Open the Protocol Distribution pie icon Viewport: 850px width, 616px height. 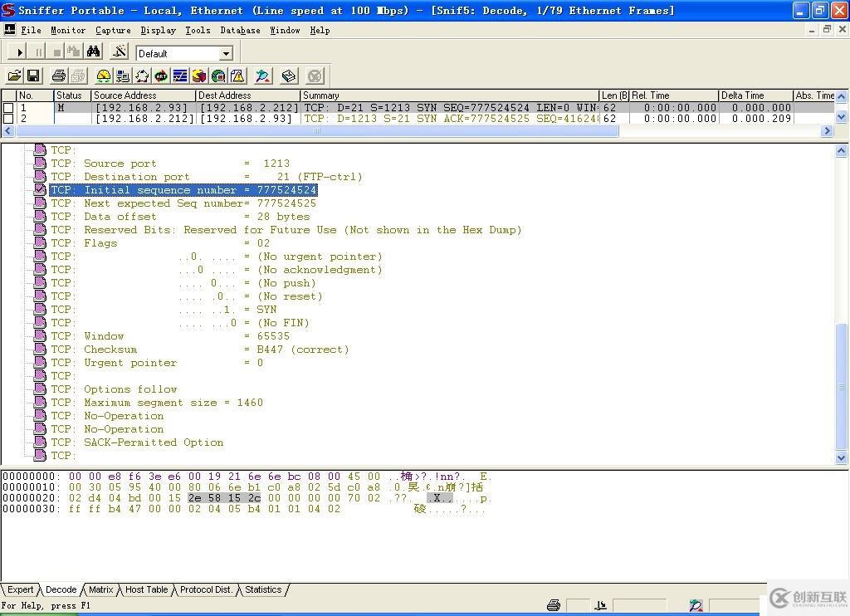tap(199, 76)
